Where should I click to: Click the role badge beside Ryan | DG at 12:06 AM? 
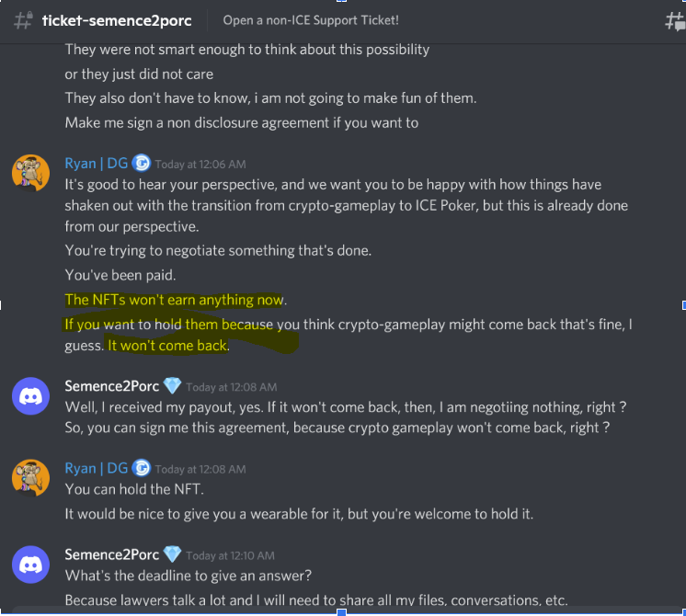142,164
